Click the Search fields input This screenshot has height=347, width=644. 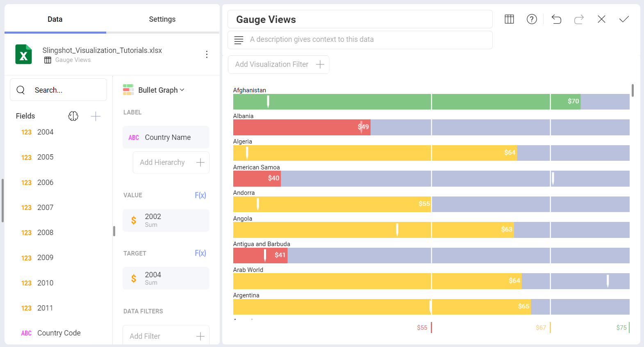pos(58,90)
